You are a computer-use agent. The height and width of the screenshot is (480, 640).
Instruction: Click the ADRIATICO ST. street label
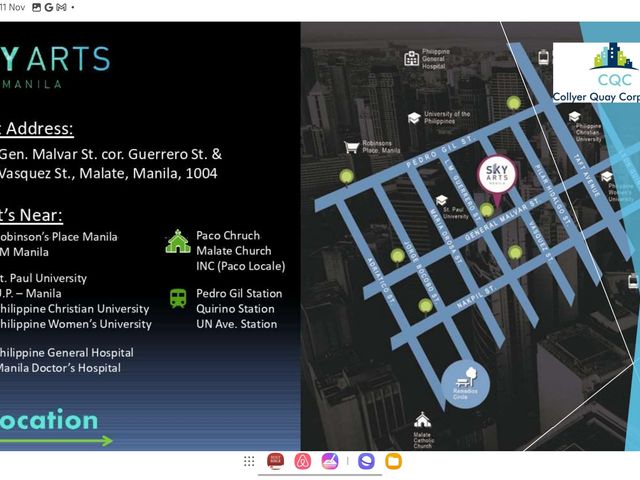[380, 281]
